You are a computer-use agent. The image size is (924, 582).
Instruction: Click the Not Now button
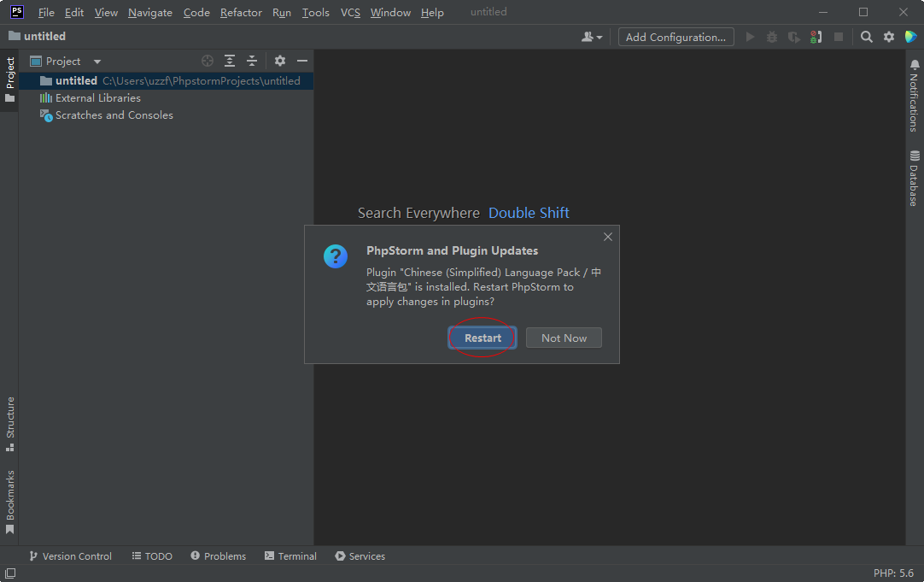(x=564, y=338)
